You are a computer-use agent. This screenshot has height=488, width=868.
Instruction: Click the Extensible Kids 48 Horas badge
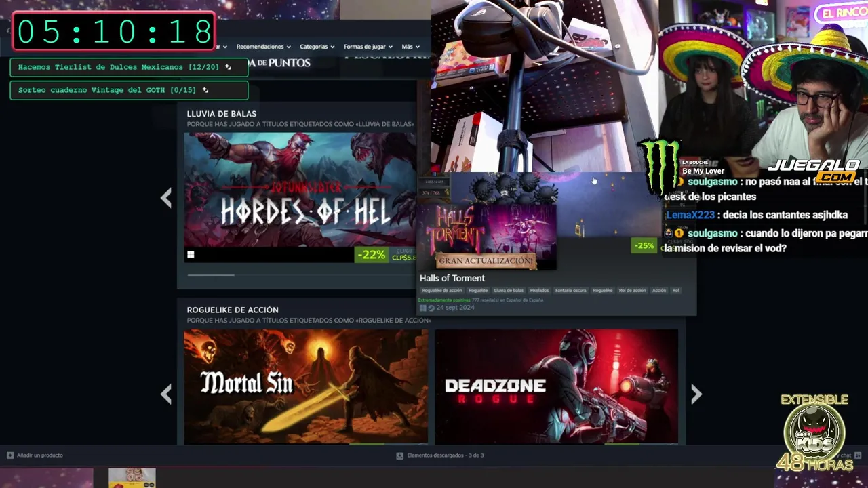814,432
